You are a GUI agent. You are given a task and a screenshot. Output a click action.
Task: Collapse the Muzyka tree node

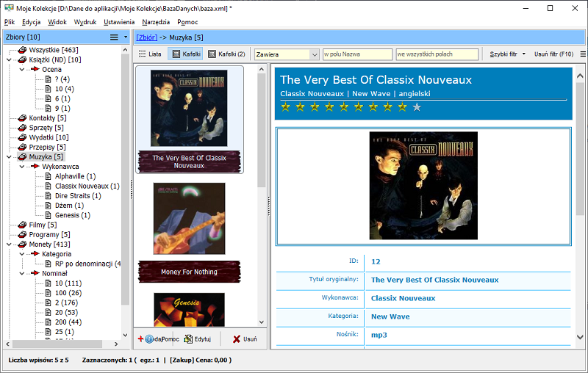coord(9,157)
